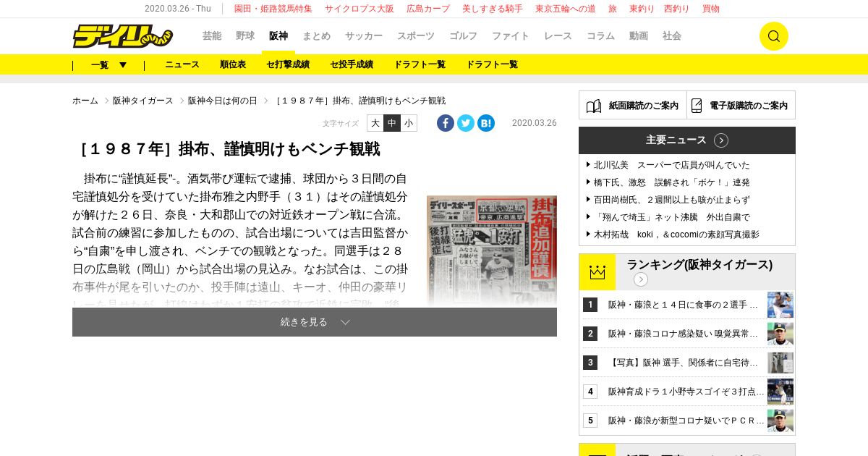Screen dimensions: 868x456
Task: Share article on Twitter
Action: (x=466, y=123)
